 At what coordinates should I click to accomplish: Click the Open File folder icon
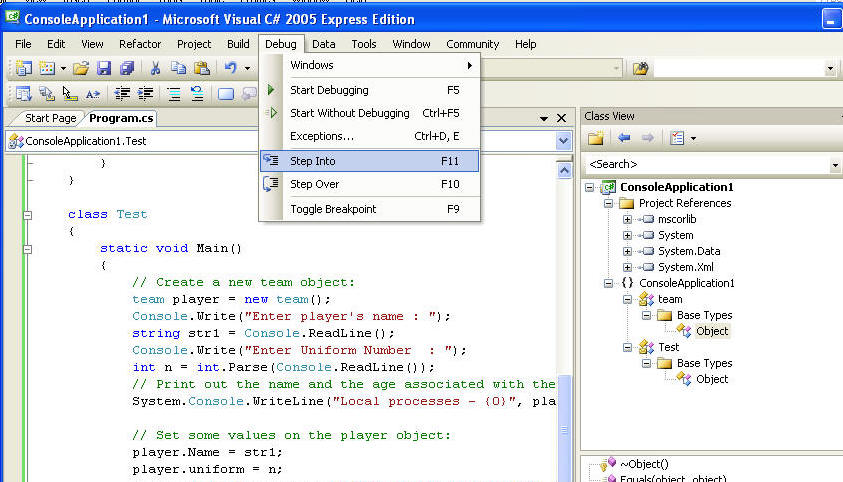point(81,68)
